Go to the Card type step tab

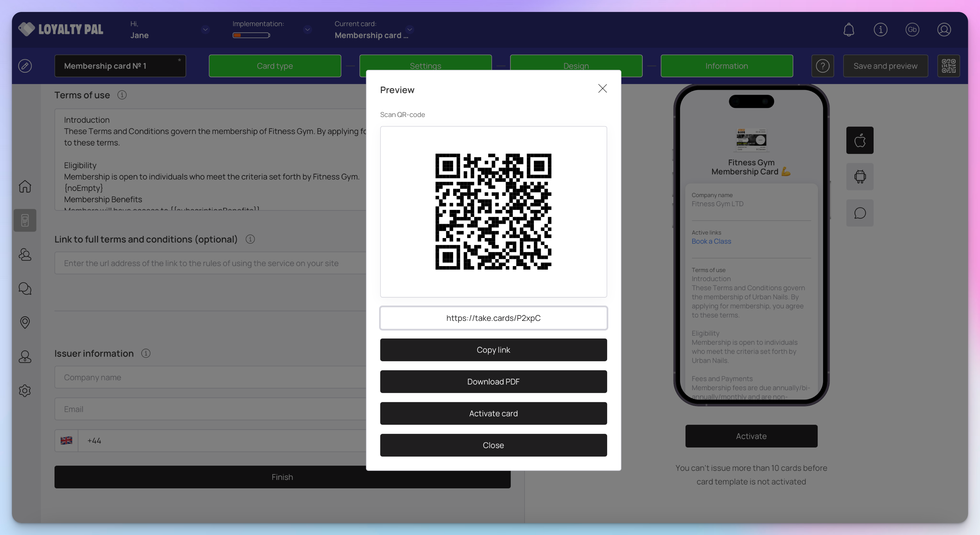tap(275, 66)
